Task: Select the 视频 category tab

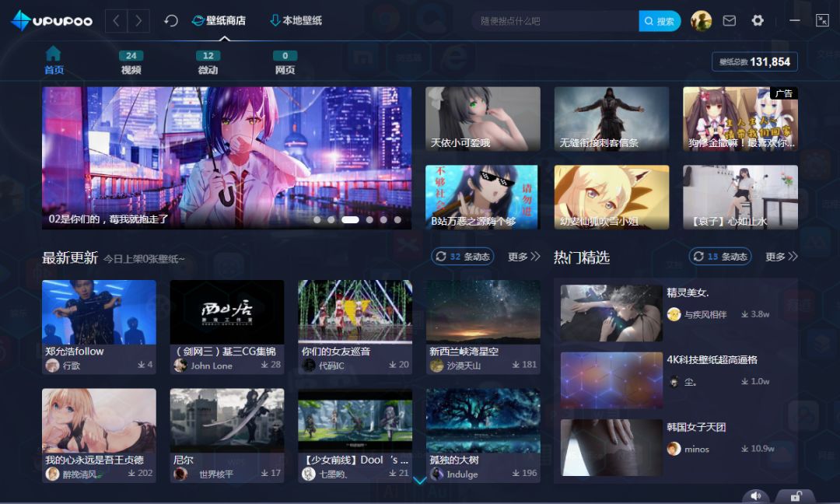Action: click(x=131, y=63)
